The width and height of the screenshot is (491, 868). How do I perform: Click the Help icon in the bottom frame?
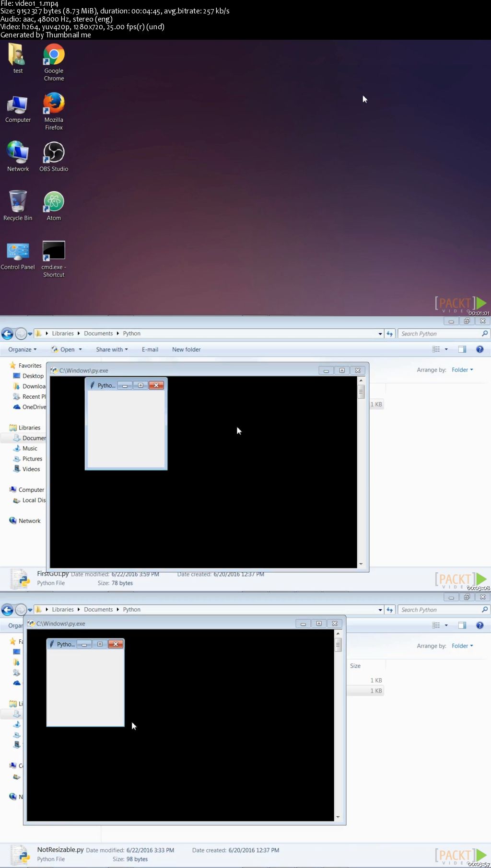(x=479, y=625)
